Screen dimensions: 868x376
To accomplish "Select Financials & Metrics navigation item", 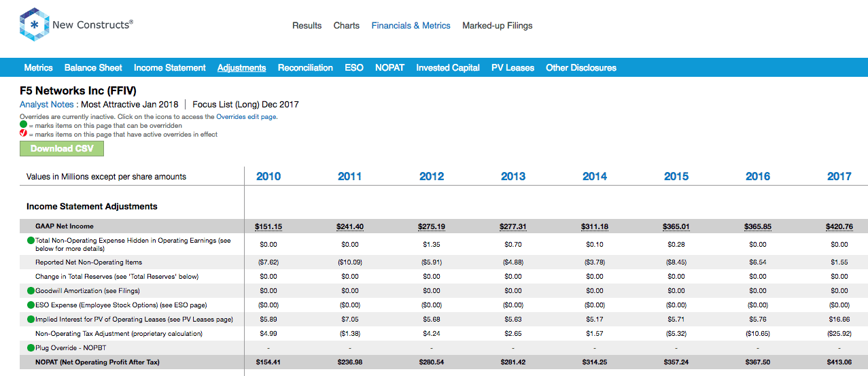I will 411,25.
